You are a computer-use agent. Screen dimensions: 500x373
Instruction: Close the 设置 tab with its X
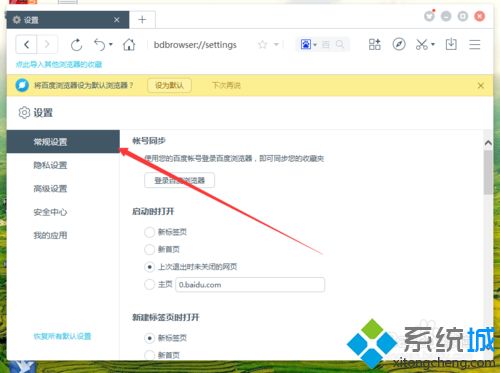117,20
